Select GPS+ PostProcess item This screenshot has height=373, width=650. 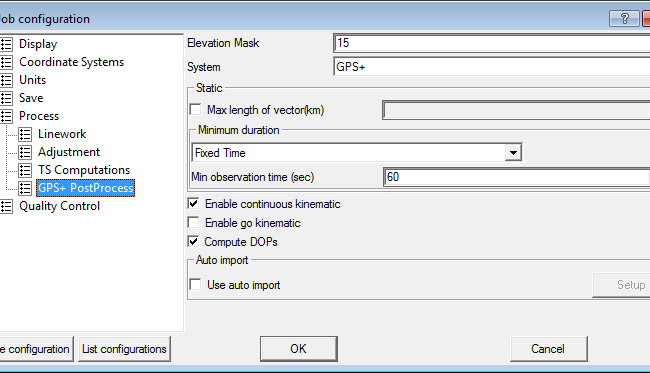coord(85,188)
